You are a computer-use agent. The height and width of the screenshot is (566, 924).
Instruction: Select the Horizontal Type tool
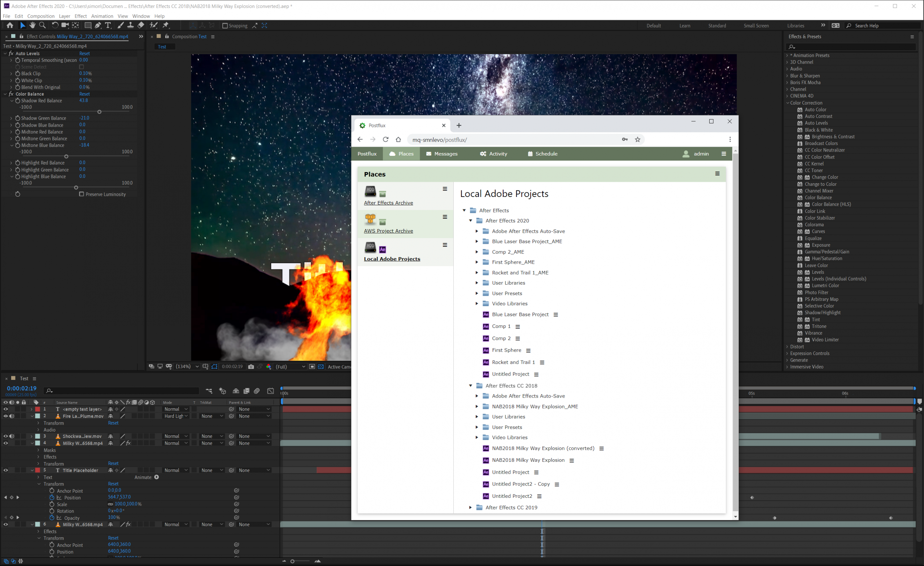point(108,26)
